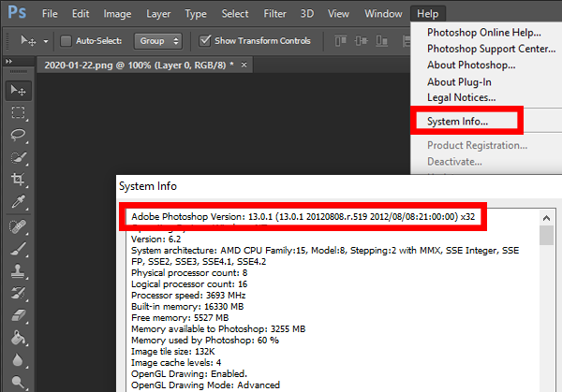The width and height of the screenshot is (562, 392).
Task: Open the Edit menu
Action: pos(81,14)
